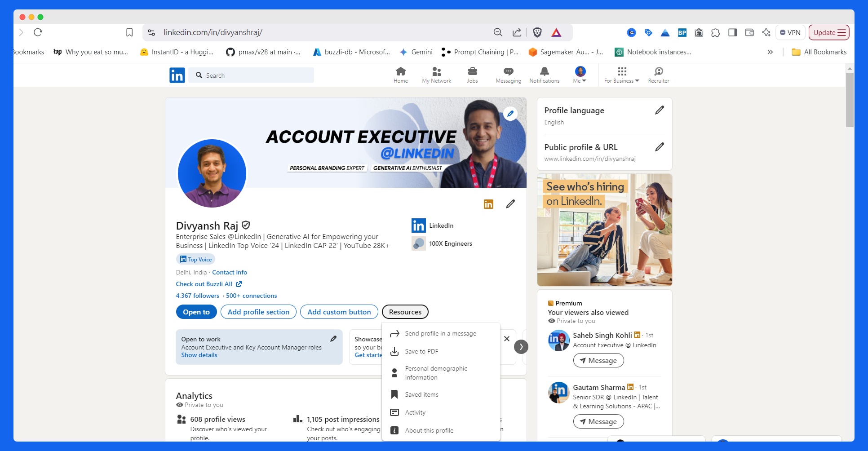The height and width of the screenshot is (451, 868).
Task: Open the profile photo thumbnail
Action: click(212, 173)
